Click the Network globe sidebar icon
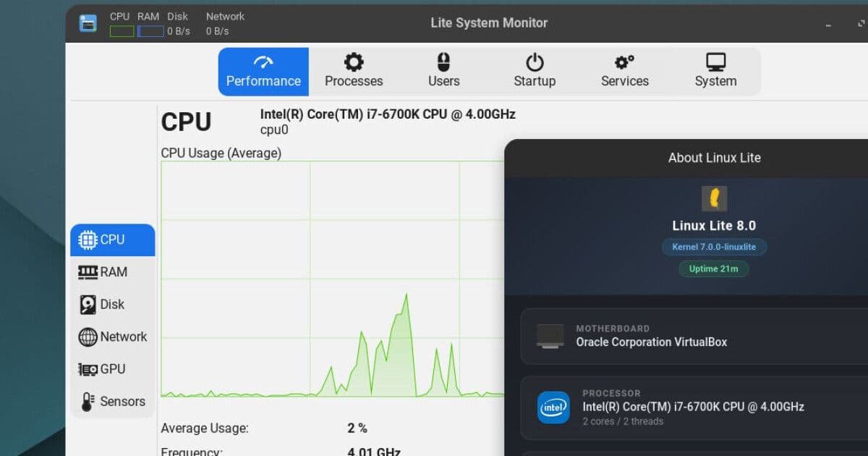The image size is (868, 456). pyautogui.click(x=88, y=337)
